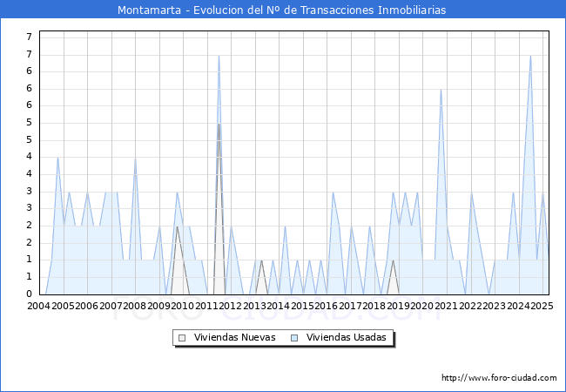
Task: Click the 2020 x-axis label
Action: tap(422, 306)
